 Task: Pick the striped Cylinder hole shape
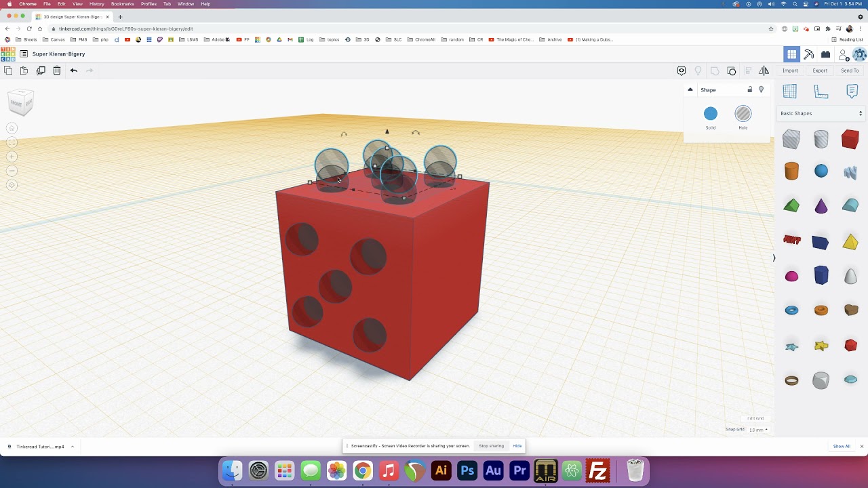821,140
